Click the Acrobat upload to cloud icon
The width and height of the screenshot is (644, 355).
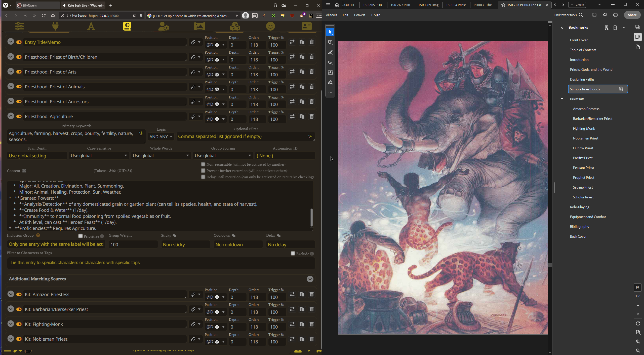coord(605,15)
